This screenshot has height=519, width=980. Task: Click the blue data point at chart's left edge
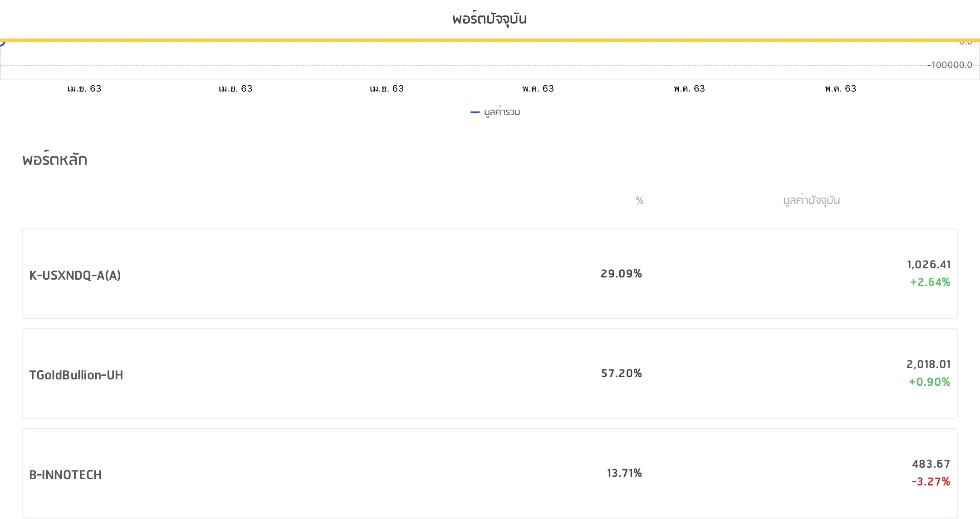coord(1,43)
